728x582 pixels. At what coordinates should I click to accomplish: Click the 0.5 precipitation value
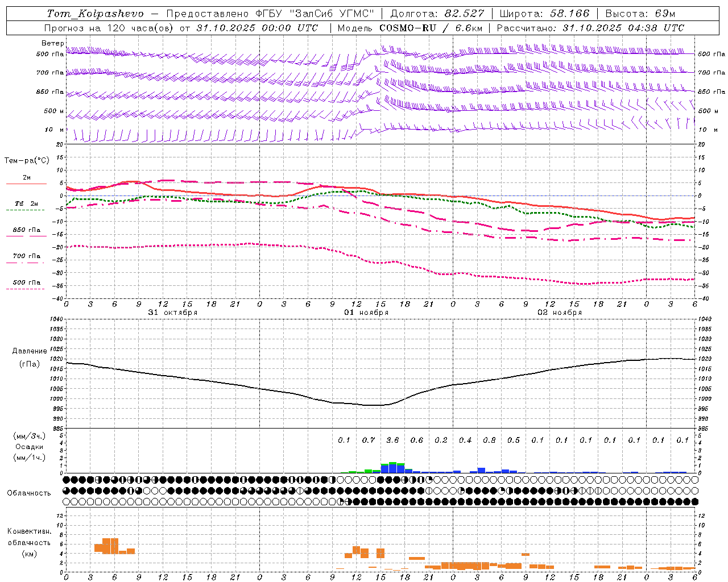point(514,440)
